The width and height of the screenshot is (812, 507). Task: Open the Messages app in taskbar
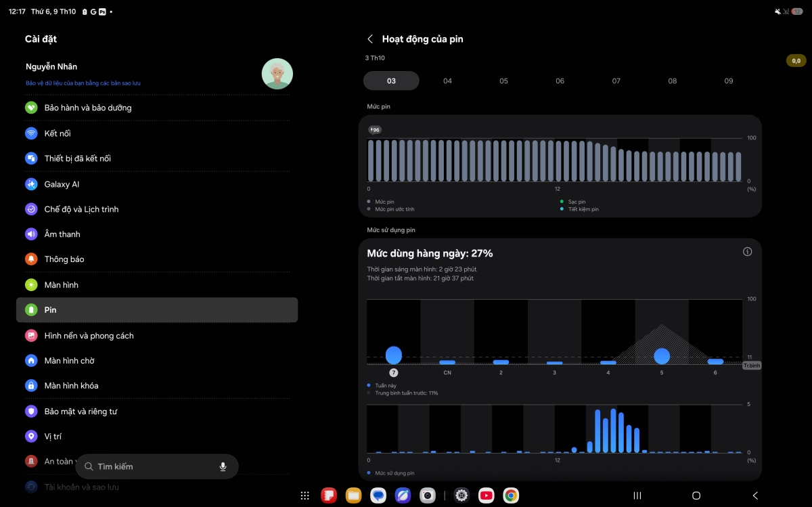coord(378,495)
